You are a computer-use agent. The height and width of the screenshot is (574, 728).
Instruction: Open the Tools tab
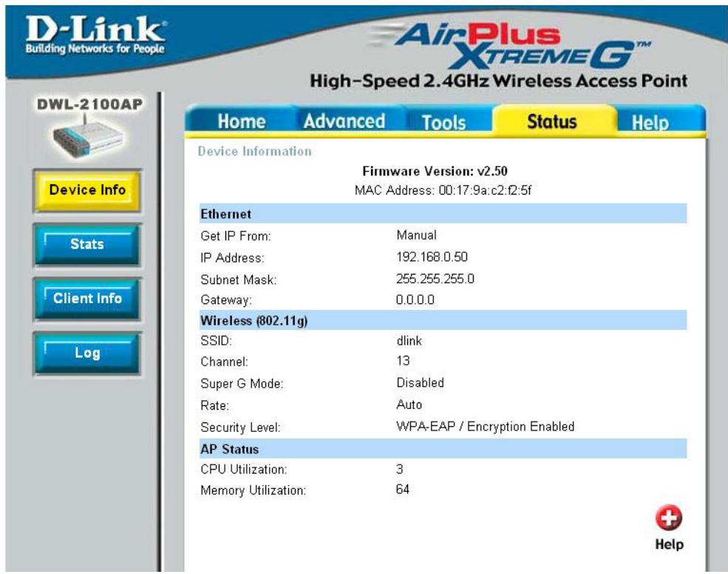(x=443, y=122)
